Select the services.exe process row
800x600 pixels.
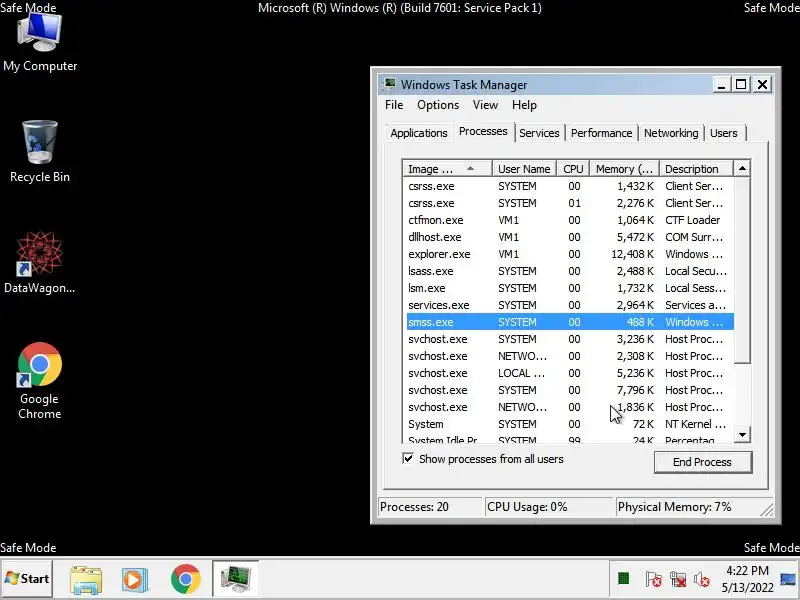tap(570, 305)
